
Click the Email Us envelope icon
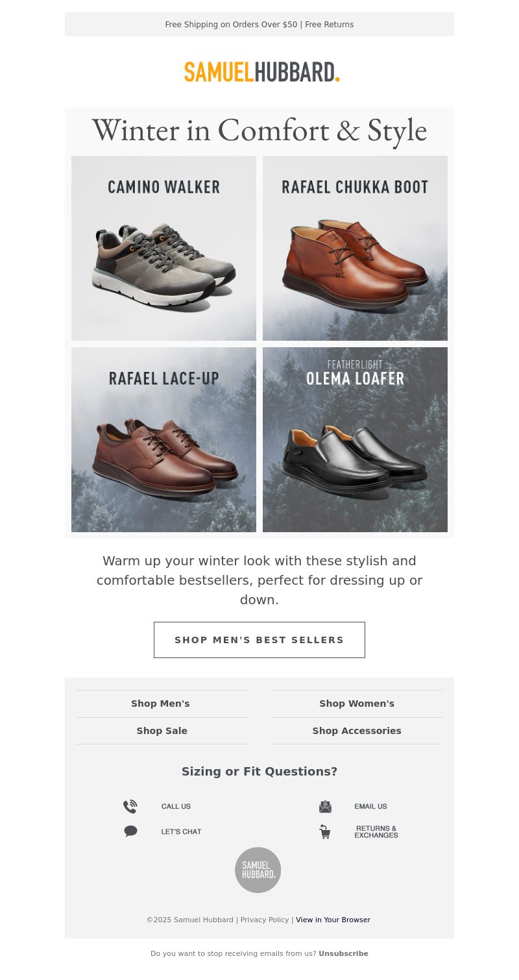click(325, 807)
